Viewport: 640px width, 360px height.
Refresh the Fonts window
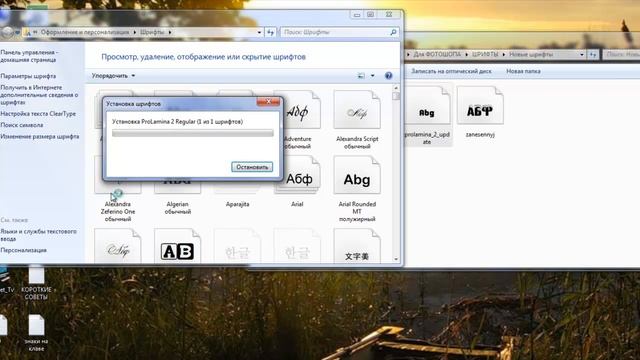click(x=270, y=32)
